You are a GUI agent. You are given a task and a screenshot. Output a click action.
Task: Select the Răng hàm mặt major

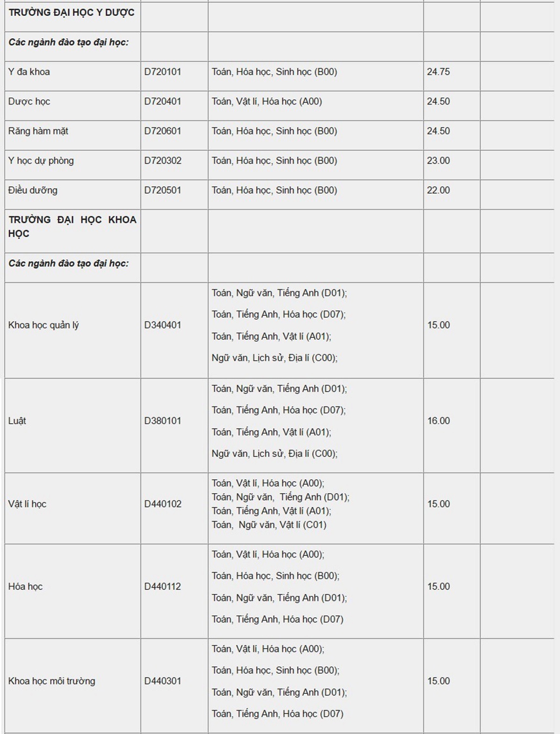click(x=38, y=131)
